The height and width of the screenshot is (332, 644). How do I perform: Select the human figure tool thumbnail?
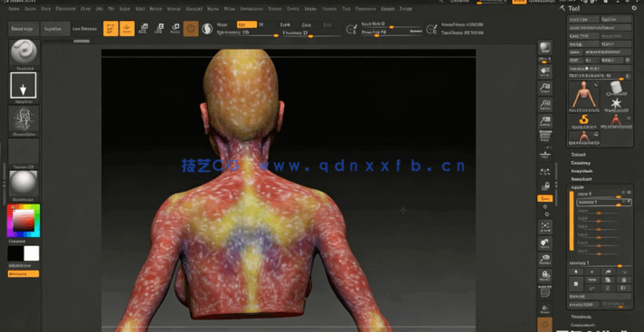583,97
